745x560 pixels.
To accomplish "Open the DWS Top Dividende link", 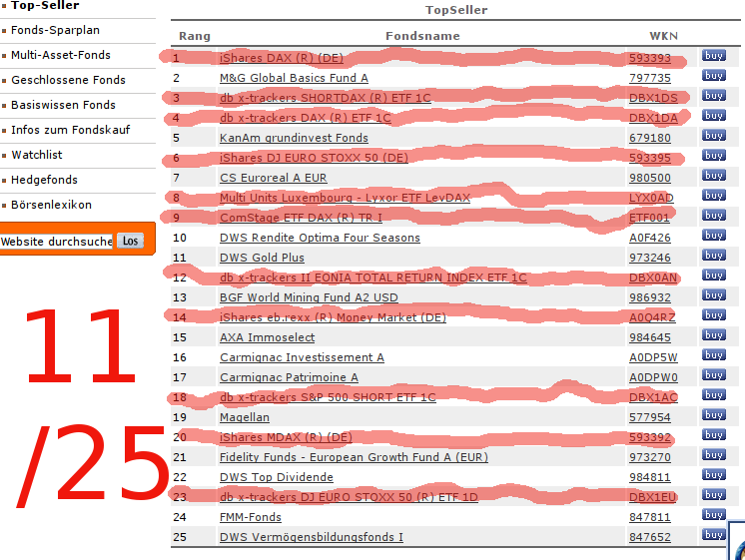I will pos(276,477).
